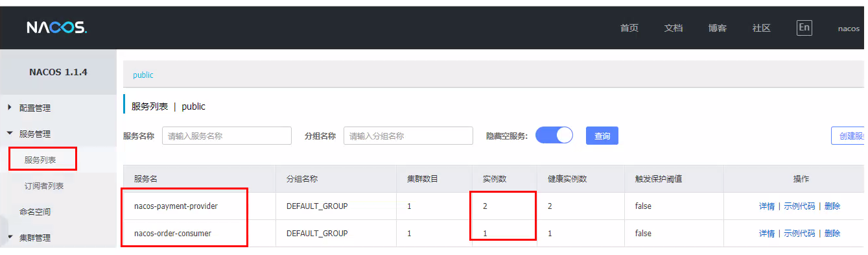Image resolution: width=868 pixels, height=255 pixels.
Task: Click DEFAULT_GROUP in the nacos-order-consumer row
Action: coord(317,233)
